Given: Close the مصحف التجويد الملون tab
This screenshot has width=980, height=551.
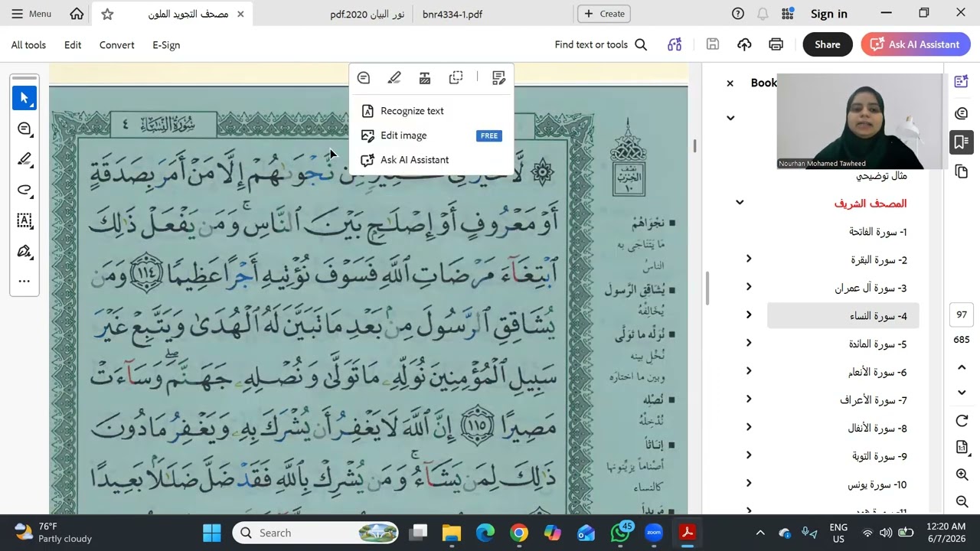Looking at the screenshot, I should coord(240,14).
